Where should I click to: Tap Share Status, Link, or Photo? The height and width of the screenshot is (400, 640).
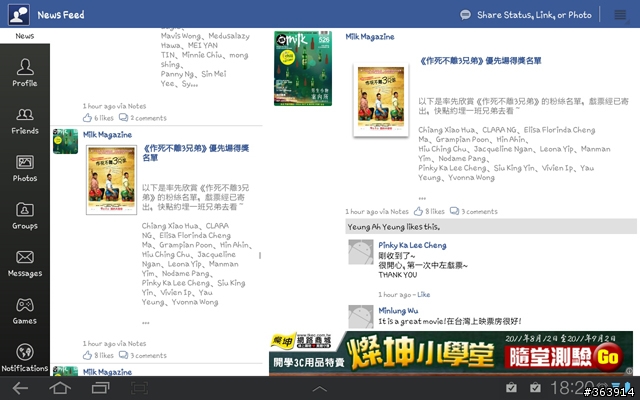coord(534,15)
